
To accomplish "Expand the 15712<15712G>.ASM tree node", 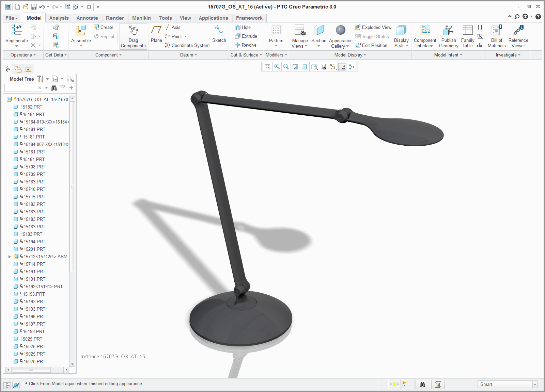I will point(10,257).
